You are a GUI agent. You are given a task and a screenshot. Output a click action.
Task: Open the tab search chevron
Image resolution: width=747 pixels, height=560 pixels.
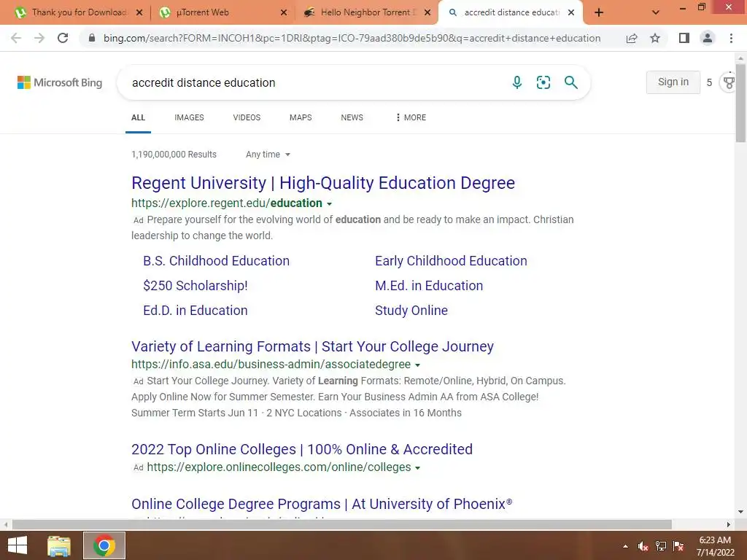click(x=656, y=12)
